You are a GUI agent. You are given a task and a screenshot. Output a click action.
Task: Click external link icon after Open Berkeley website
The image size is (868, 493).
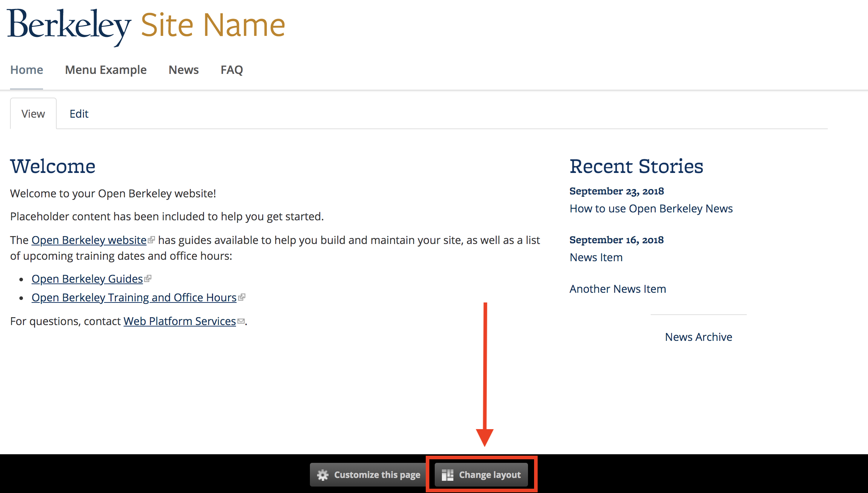151,240
